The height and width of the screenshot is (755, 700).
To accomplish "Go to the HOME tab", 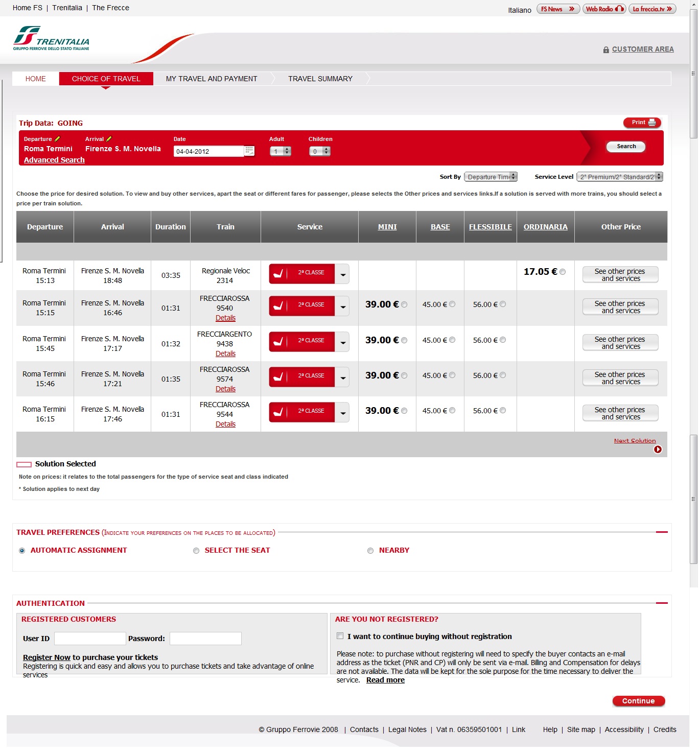I will point(36,79).
